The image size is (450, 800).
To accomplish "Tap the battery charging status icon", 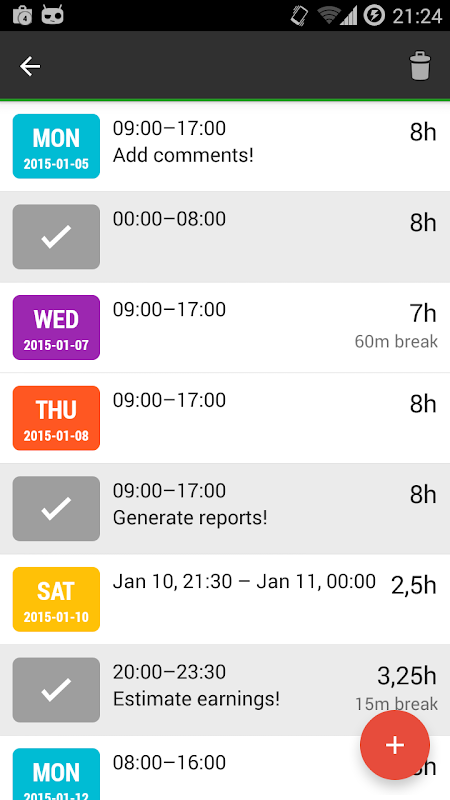I will click(374, 15).
